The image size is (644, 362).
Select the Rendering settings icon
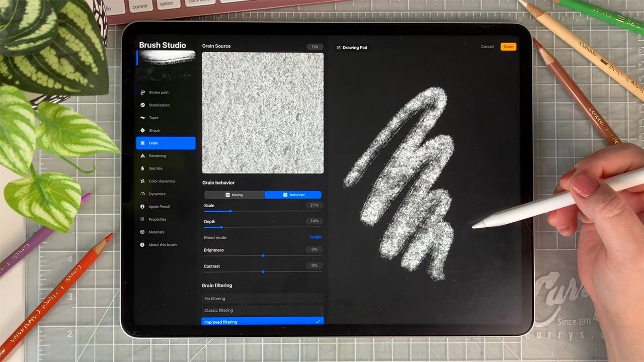click(143, 155)
